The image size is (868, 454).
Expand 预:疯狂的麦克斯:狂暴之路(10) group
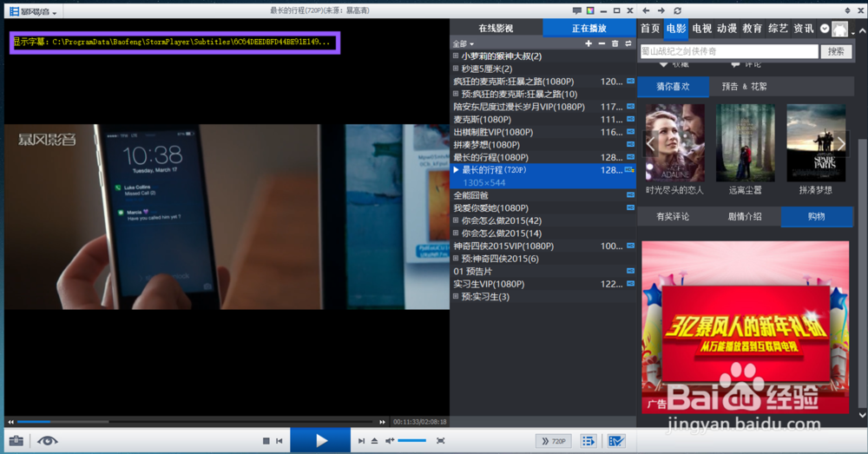pos(456,94)
